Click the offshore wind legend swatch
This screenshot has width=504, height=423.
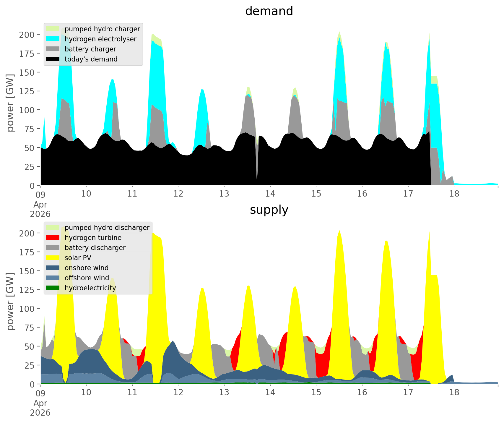click(x=53, y=278)
